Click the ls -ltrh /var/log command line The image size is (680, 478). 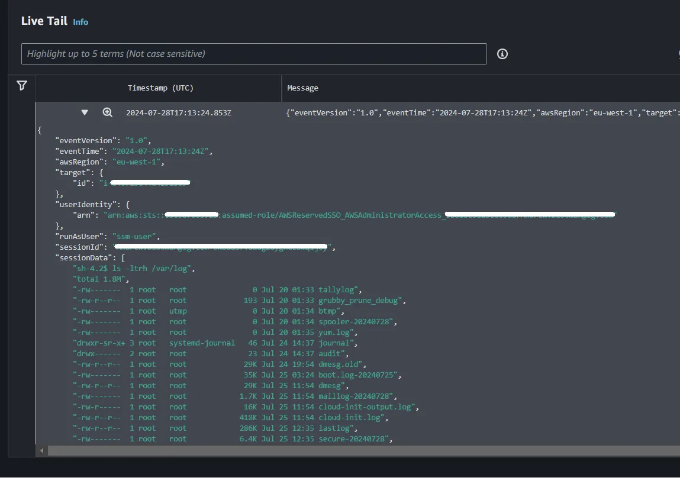[x=134, y=268]
